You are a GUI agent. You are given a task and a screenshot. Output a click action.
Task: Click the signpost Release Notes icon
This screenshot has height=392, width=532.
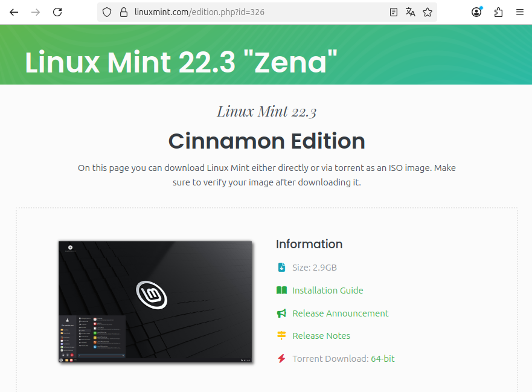(x=281, y=336)
